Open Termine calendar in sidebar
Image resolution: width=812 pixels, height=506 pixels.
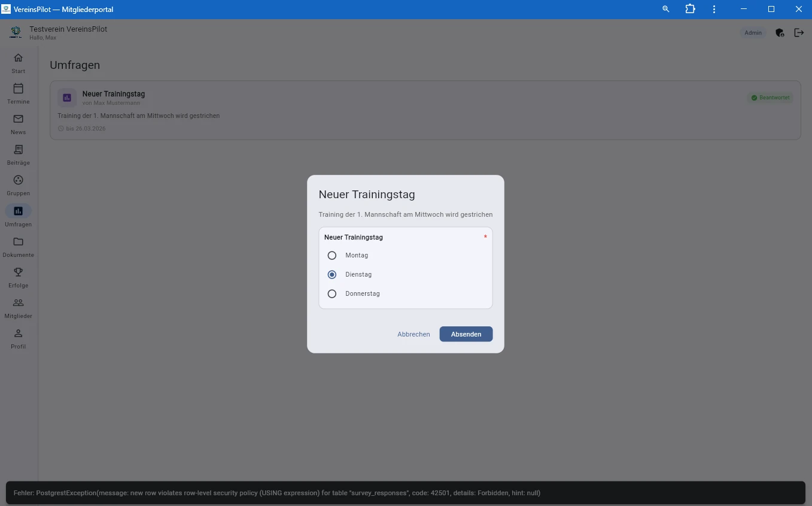click(18, 93)
